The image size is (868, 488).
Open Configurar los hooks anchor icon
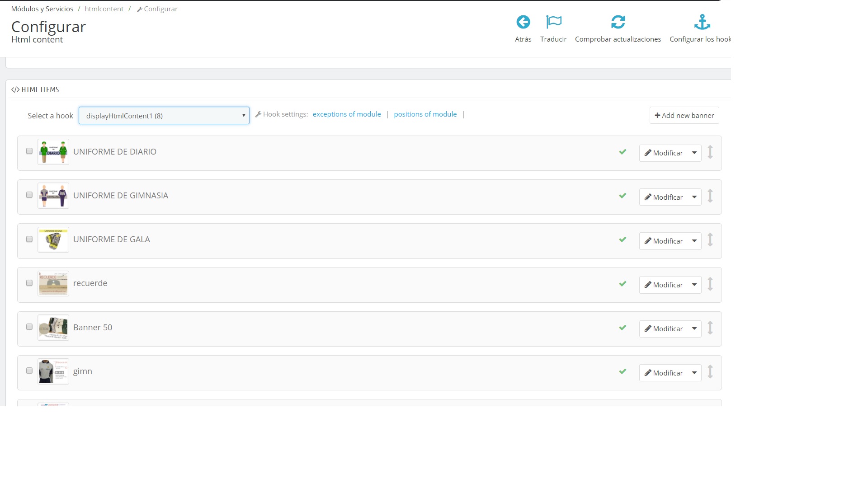pos(702,22)
